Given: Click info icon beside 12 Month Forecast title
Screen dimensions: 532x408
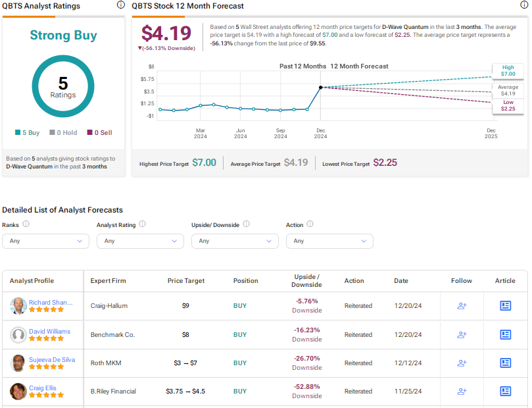Looking at the screenshot, I should pyautogui.click(x=524, y=5).
